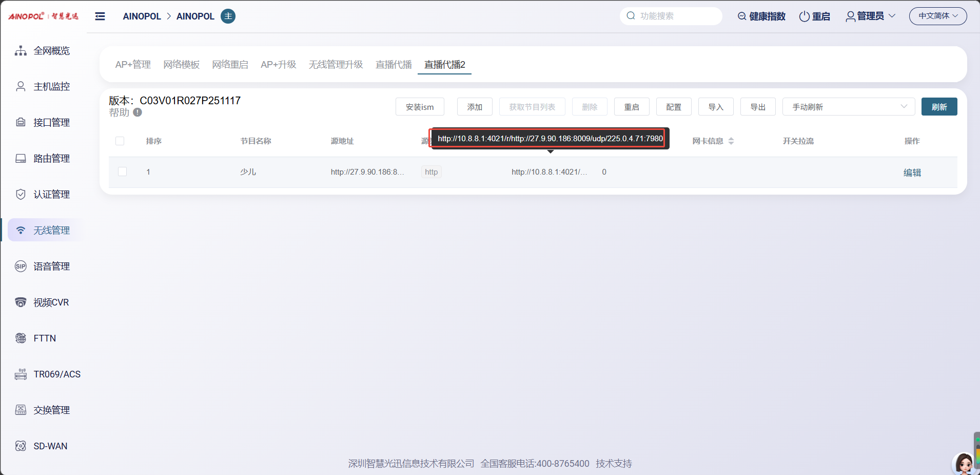The width and height of the screenshot is (980, 475).
Task: Open the FTTN globe icon in sidebar
Action: point(21,338)
